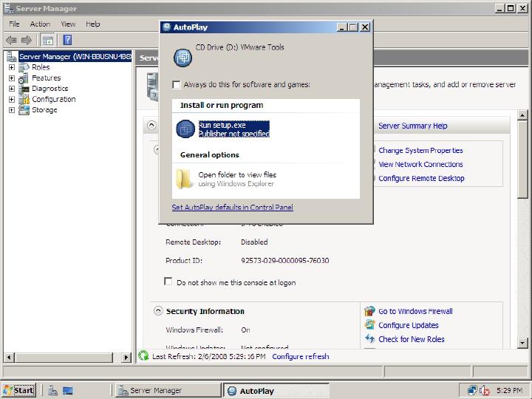Expand the Configuration tree node

click(12, 100)
